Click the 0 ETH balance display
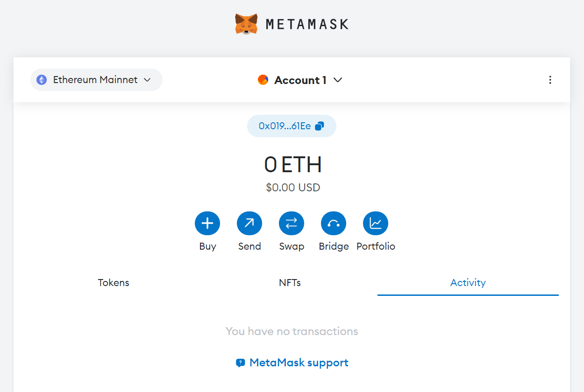 (292, 165)
